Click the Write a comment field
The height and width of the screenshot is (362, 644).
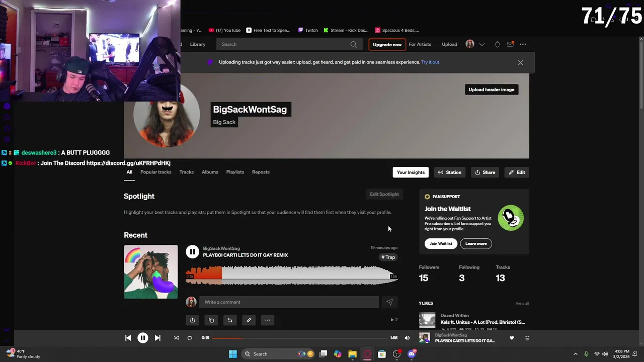(x=289, y=302)
